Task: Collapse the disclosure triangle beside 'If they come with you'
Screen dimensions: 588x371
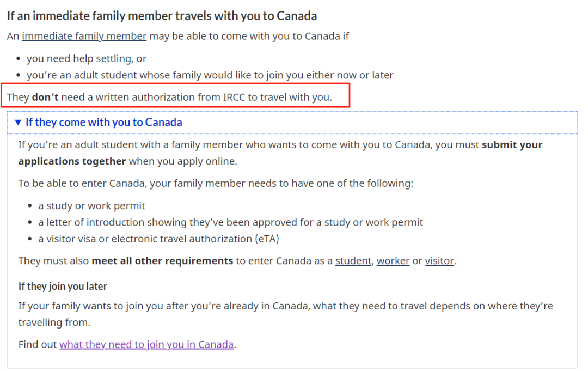Action: [19, 123]
